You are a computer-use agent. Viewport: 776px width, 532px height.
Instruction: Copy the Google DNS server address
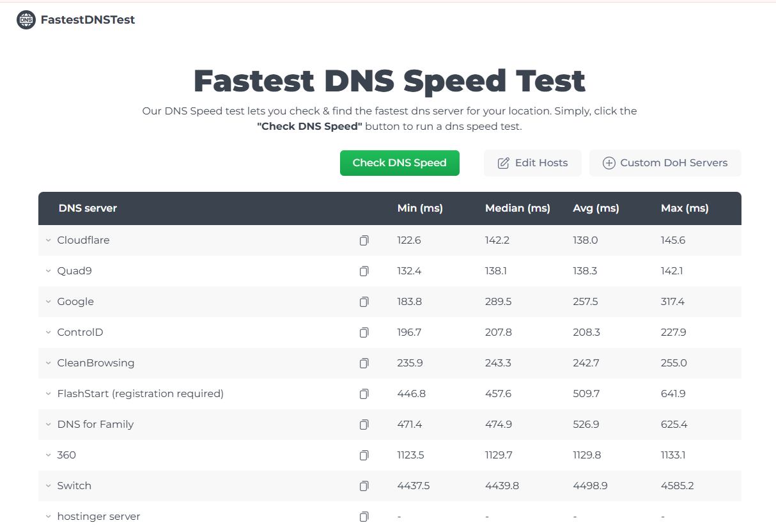pyautogui.click(x=364, y=302)
